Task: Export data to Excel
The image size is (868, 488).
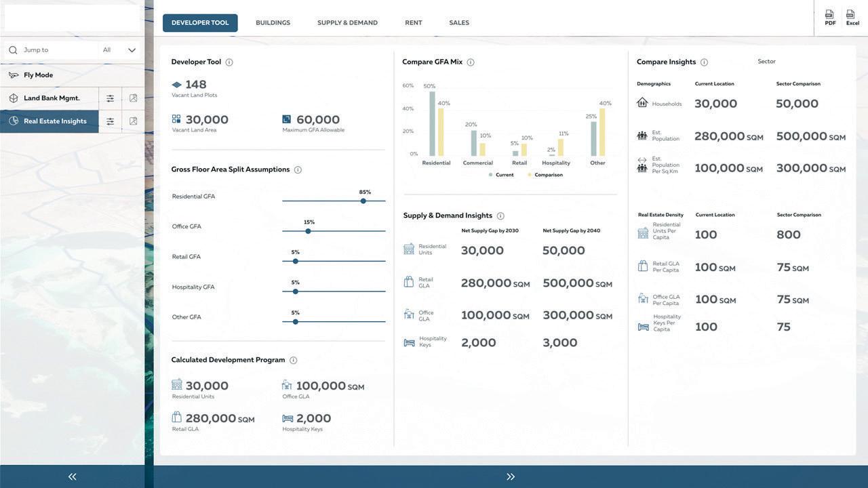Action: click(x=852, y=18)
